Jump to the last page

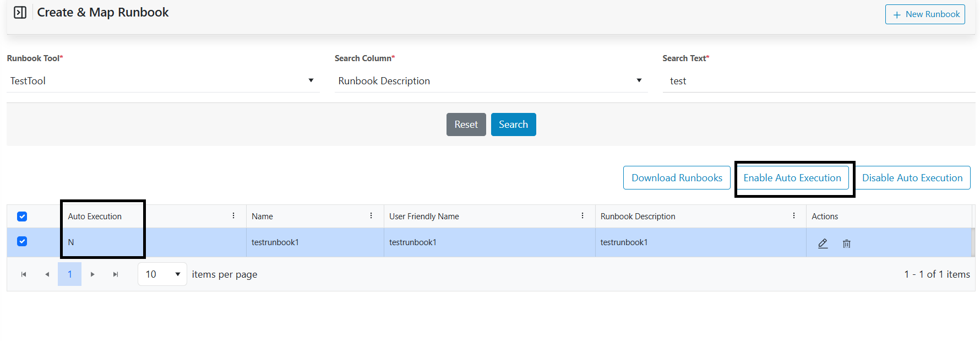click(116, 274)
